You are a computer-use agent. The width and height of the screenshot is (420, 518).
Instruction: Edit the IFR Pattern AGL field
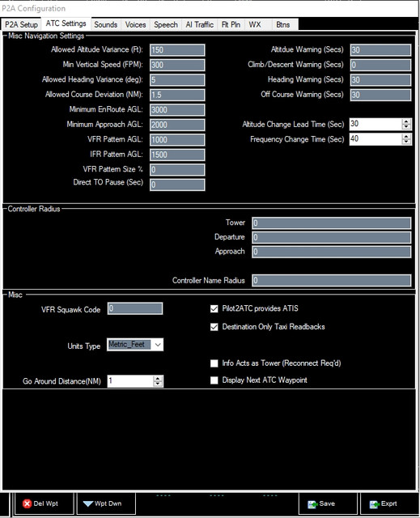click(177, 155)
